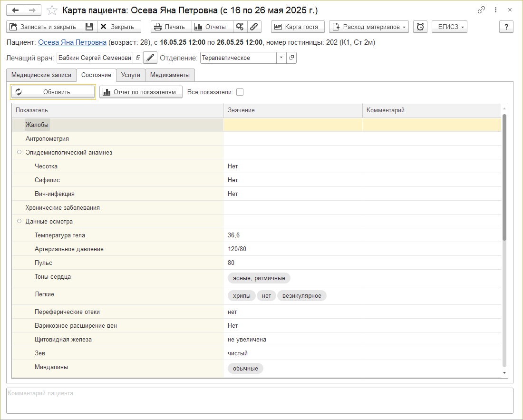Collapse the Эпидемиологический анамнез group

(x=19, y=153)
